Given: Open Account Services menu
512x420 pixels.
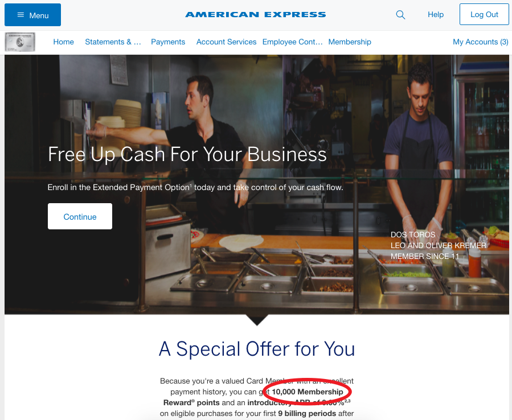Looking at the screenshot, I should (226, 42).
